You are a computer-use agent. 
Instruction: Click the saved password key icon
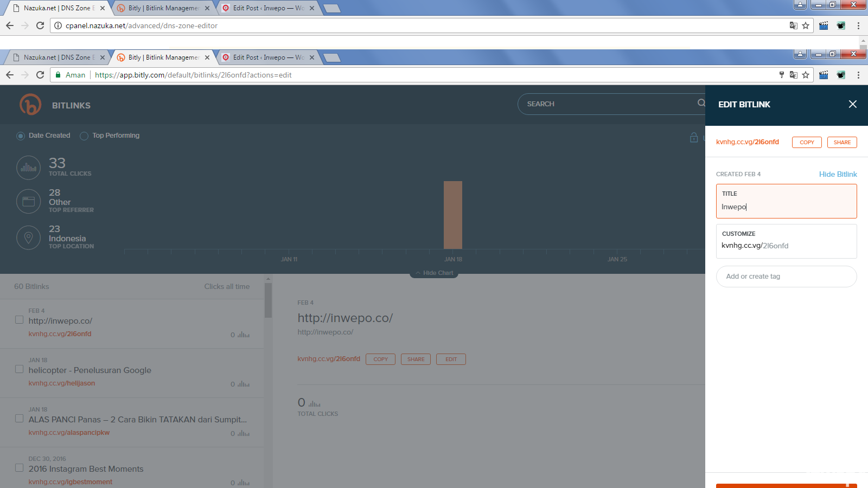click(782, 75)
